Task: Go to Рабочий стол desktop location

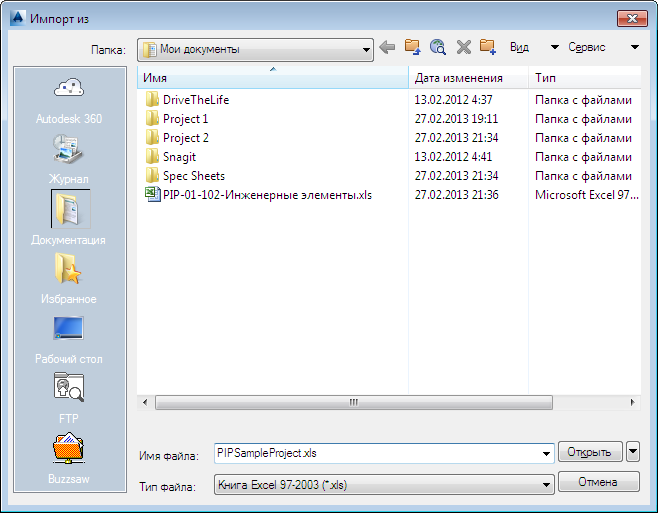Action: 69,339
